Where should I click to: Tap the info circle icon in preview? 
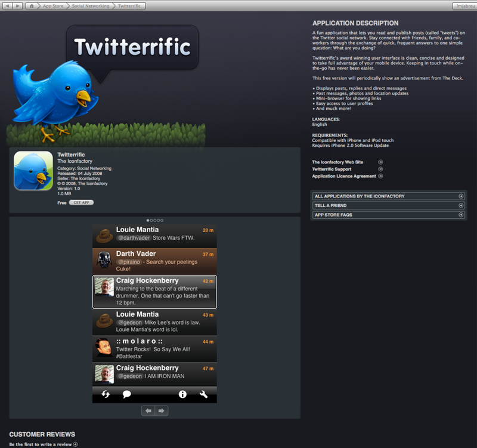pos(182,394)
